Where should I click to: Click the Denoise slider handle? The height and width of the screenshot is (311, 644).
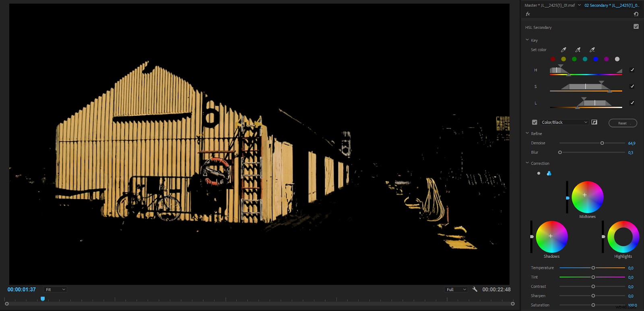tap(602, 143)
